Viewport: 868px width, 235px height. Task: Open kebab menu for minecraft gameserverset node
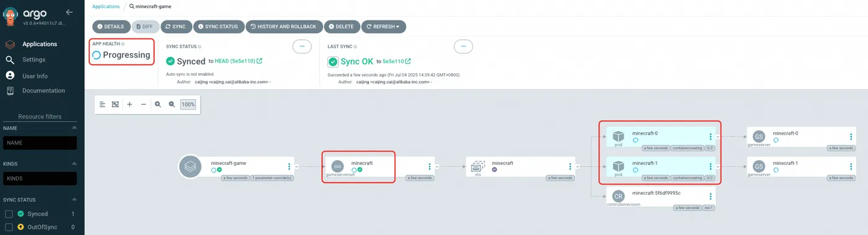coord(430,166)
